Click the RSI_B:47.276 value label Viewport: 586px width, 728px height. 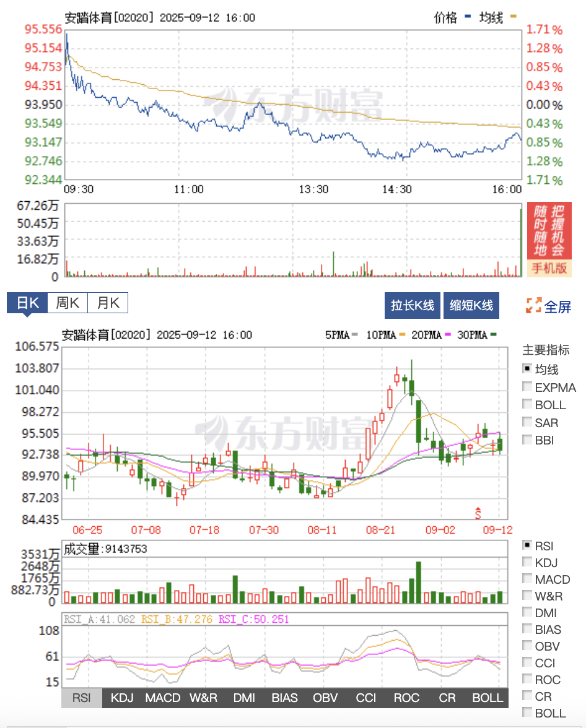click(177, 619)
